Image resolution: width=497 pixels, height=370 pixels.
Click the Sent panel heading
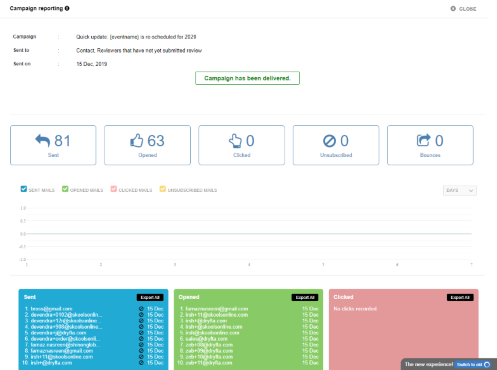click(x=30, y=297)
